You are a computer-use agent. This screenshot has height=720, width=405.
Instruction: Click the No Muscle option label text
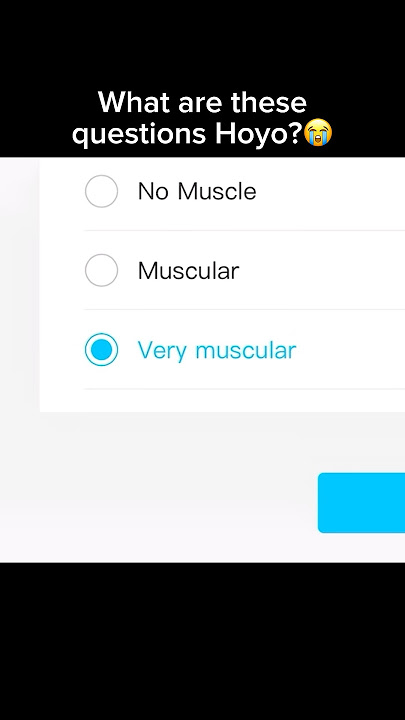coord(197,191)
